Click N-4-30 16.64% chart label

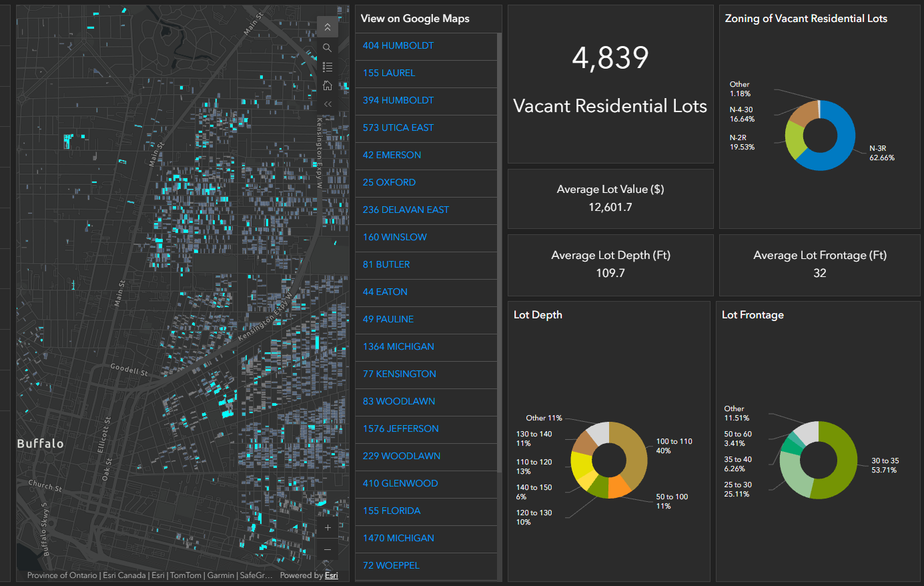(742, 114)
